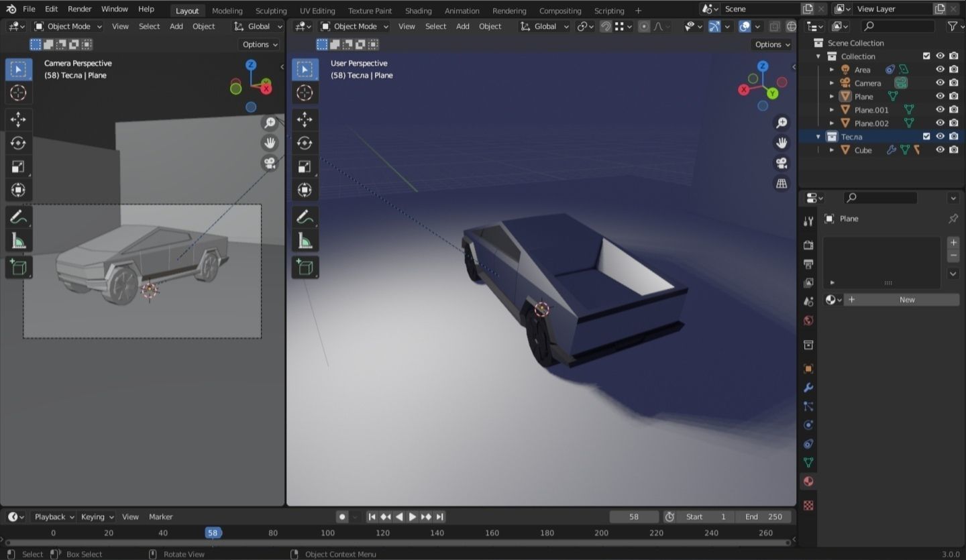Pin the Plane properties context

coord(953,219)
